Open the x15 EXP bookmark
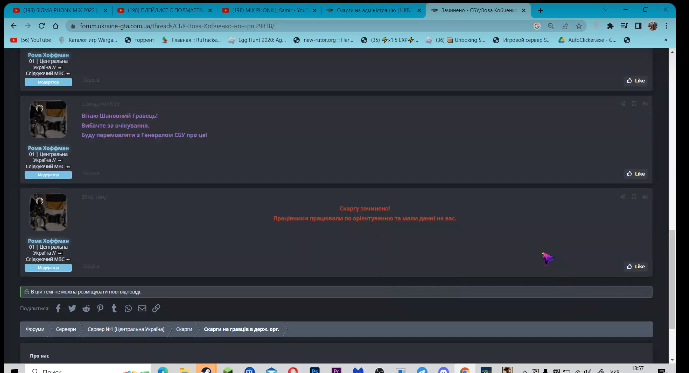 coord(389,40)
